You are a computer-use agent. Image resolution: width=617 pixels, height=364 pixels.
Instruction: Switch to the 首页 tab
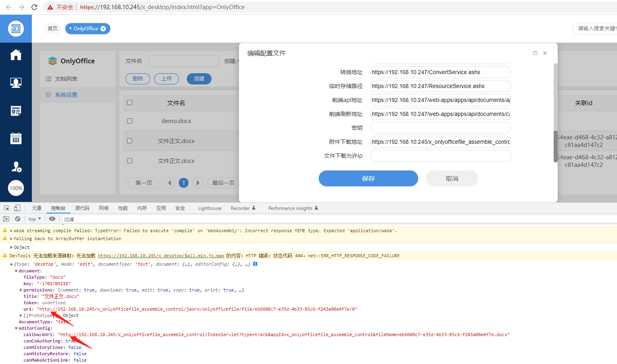pyautogui.click(x=53, y=29)
